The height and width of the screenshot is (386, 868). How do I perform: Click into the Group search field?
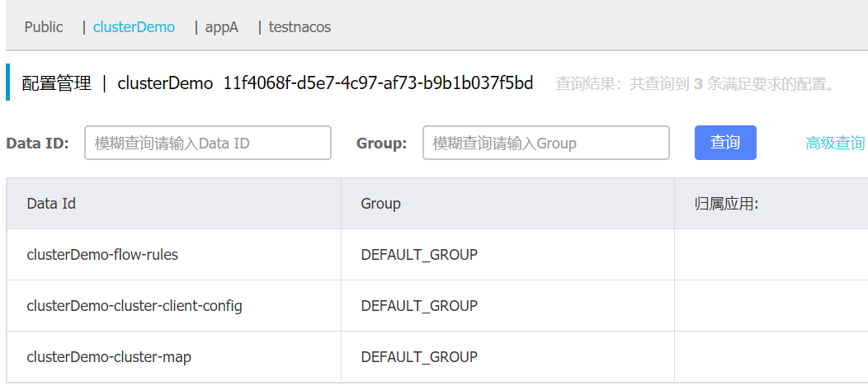[545, 143]
